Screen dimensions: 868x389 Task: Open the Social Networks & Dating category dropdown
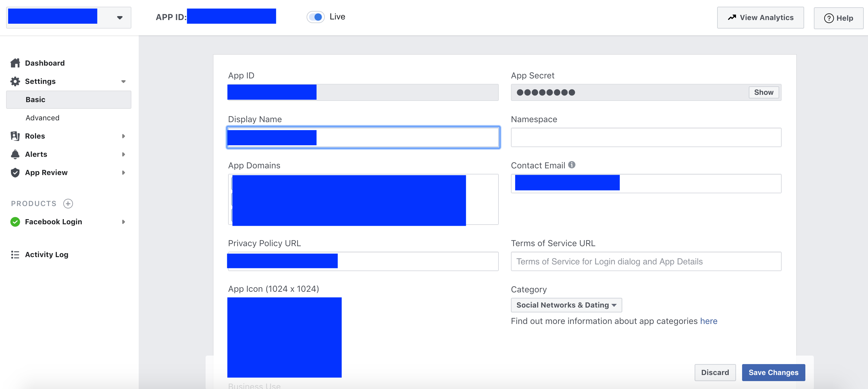(x=566, y=305)
